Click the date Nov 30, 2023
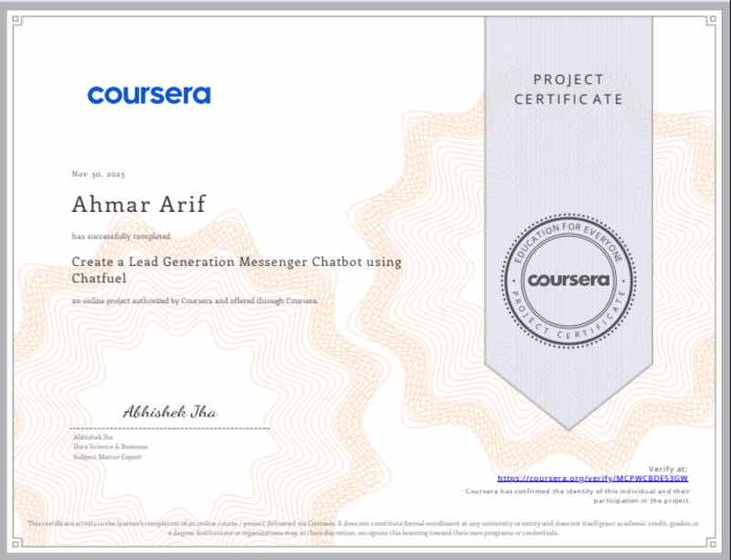The image size is (731, 560). pyautogui.click(x=99, y=174)
